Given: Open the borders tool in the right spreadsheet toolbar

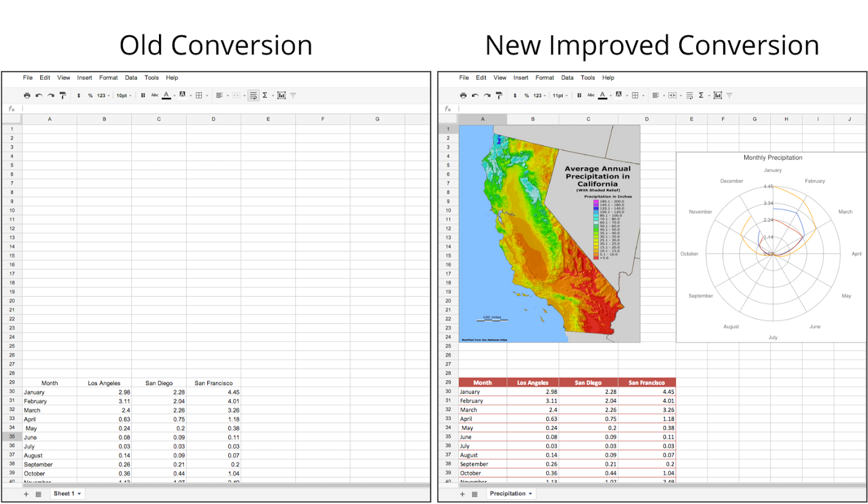Looking at the screenshot, I should (x=635, y=95).
